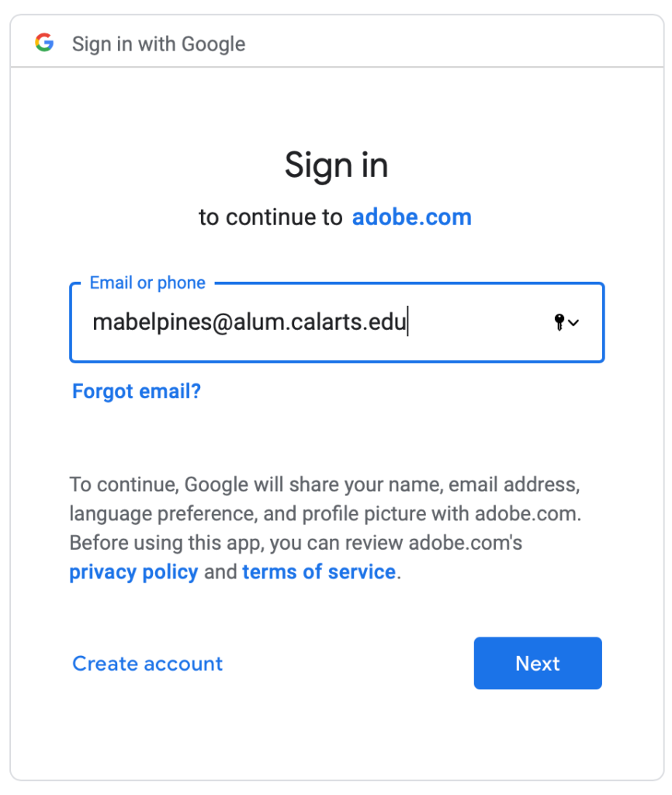The width and height of the screenshot is (672, 795).
Task: Click blank area inside email field before key icon
Action: [479, 322]
